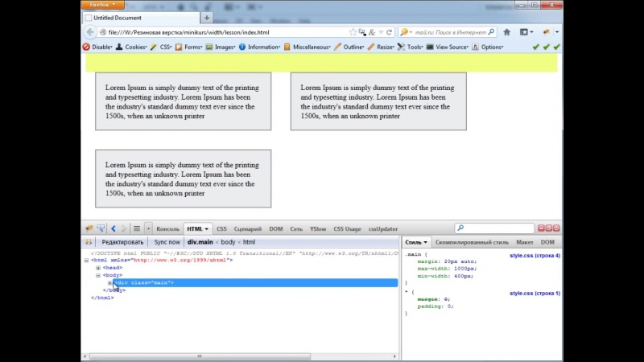
Task: Collapse the body node
Action: (98, 275)
